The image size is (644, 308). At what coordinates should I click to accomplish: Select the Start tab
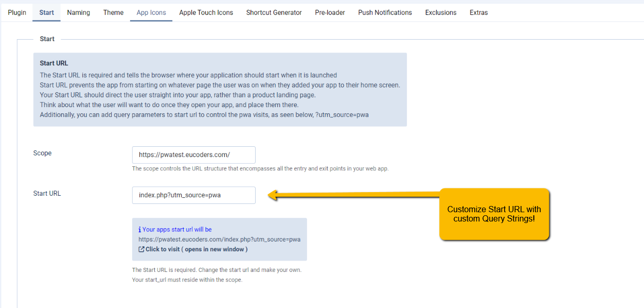coord(46,12)
